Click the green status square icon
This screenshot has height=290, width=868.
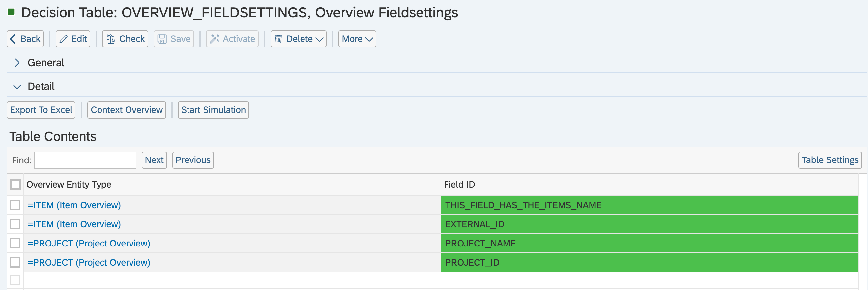tap(11, 12)
